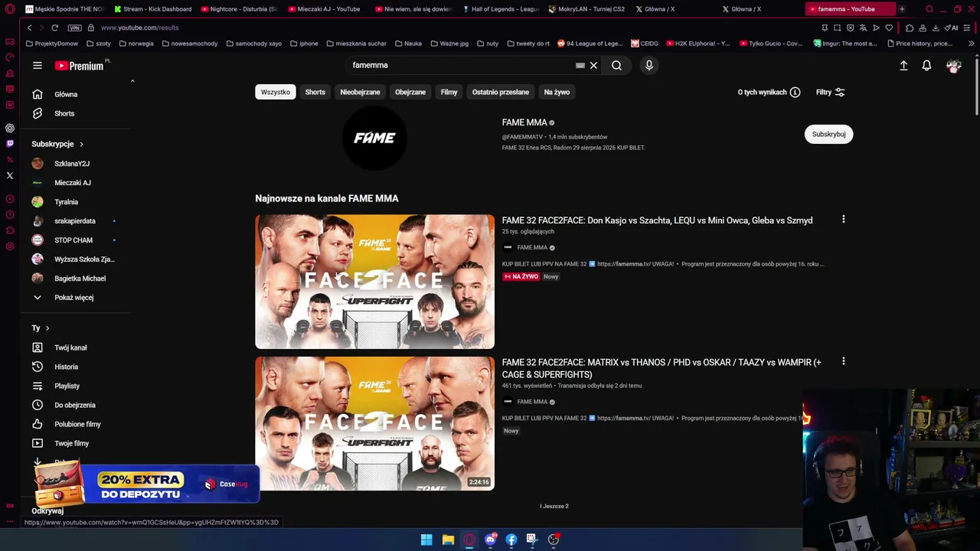The width and height of the screenshot is (980, 551).
Task: Take a snapshot with the toolbar capture icon
Action: 837,28
